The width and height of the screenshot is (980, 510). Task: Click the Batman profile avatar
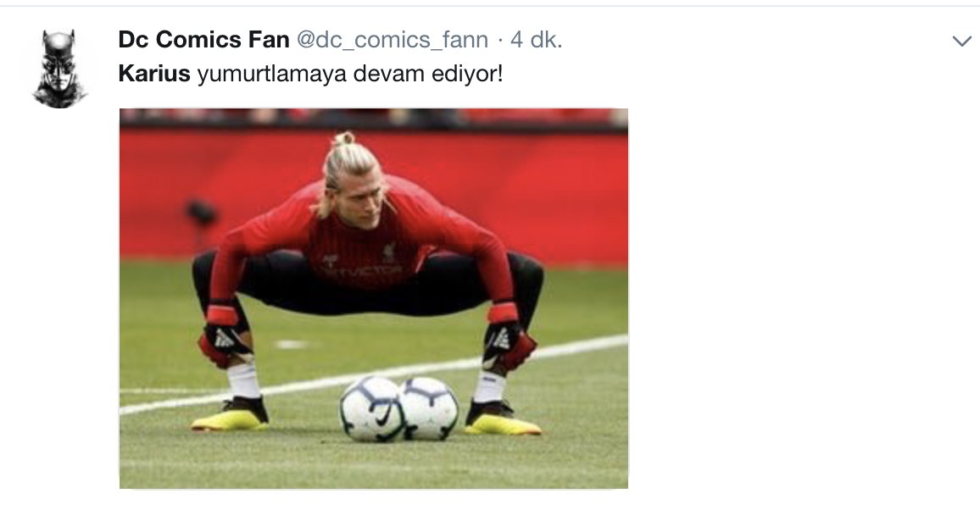60,69
